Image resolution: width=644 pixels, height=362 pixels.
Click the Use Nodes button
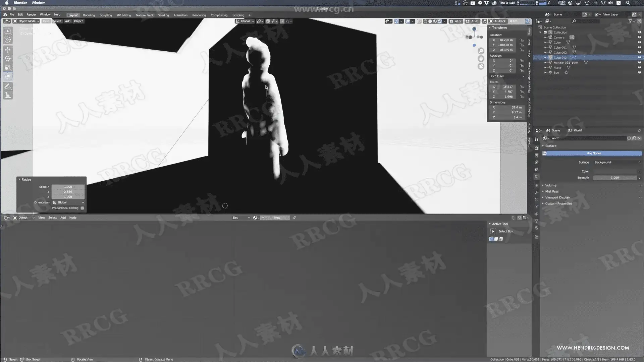(593, 153)
